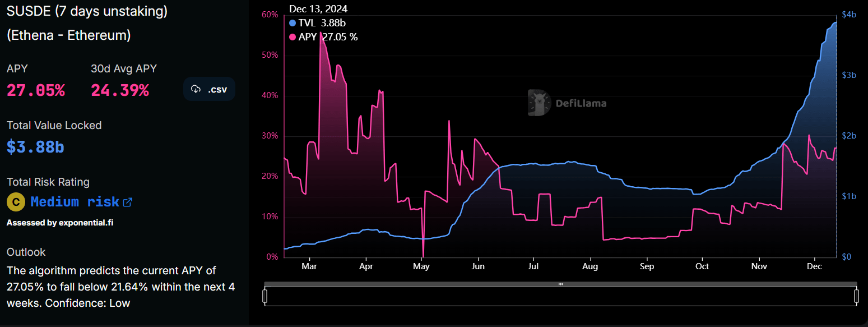This screenshot has height=327, width=868.
Task: Click the "Outlook" heading
Action: pyautogui.click(x=26, y=252)
